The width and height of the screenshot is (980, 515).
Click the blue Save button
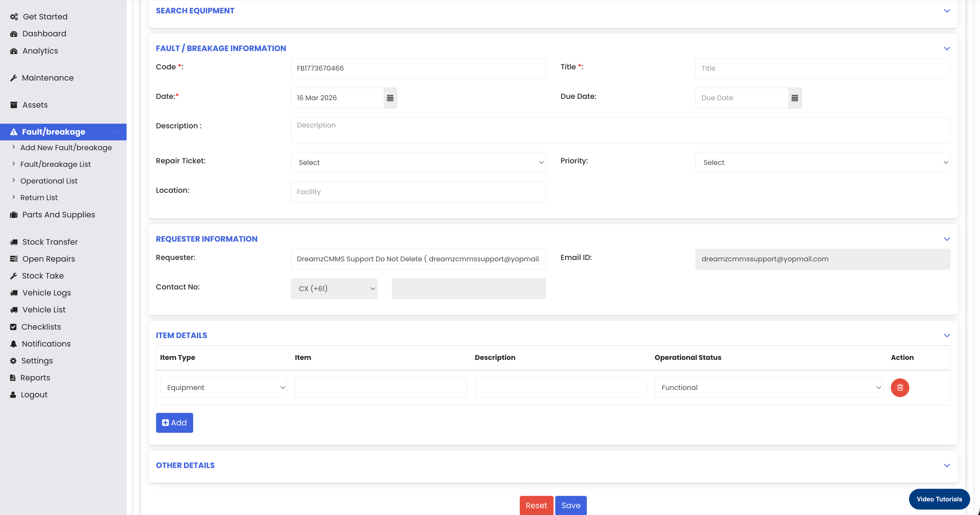point(570,505)
